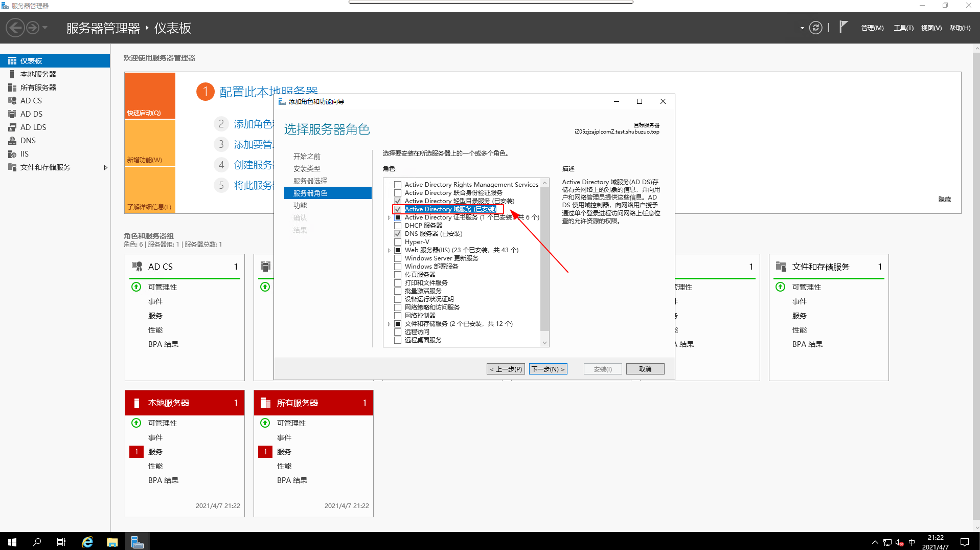
Task: Expand the Web 服务器(IIS) role node
Action: tap(389, 250)
